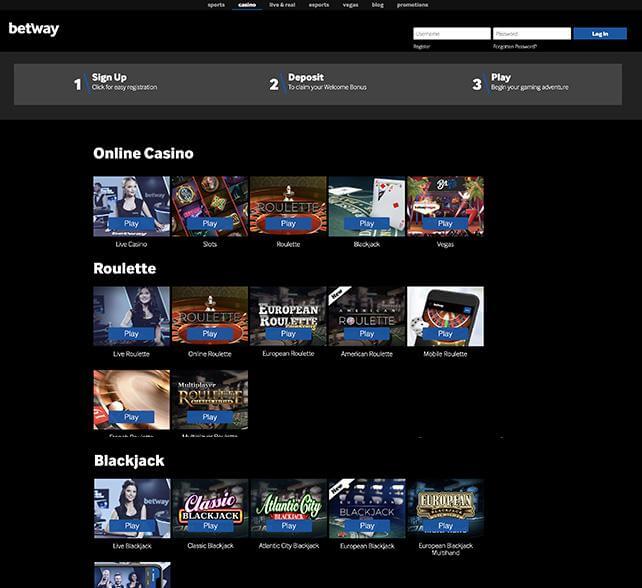Image resolution: width=642 pixels, height=588 pixels.
Task: Click Play on European Roulette
Action: [288, 334]
